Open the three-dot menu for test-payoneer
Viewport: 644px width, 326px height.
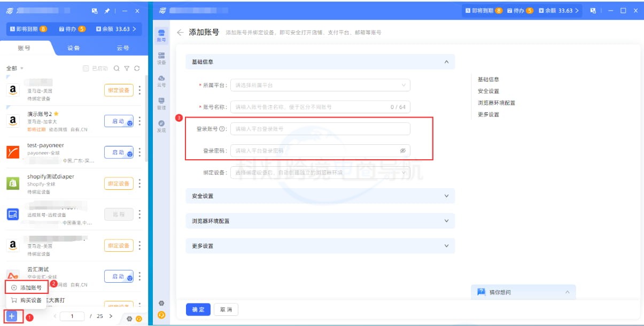point(140,151)
